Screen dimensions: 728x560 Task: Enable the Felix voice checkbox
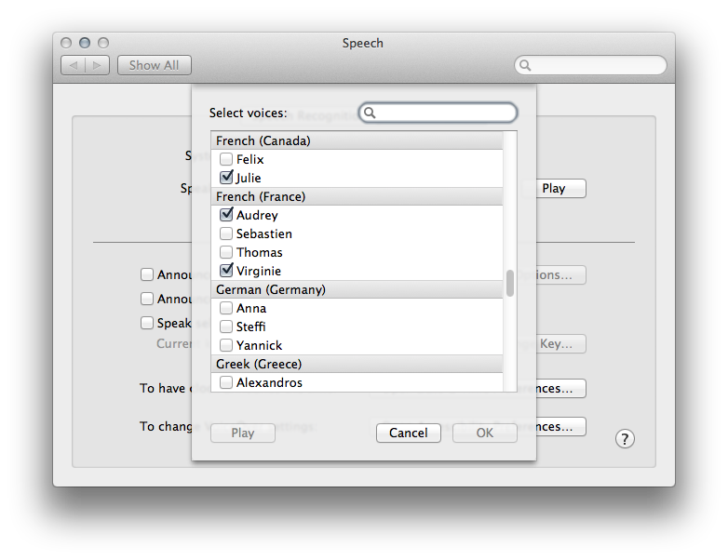pos(226,159)
